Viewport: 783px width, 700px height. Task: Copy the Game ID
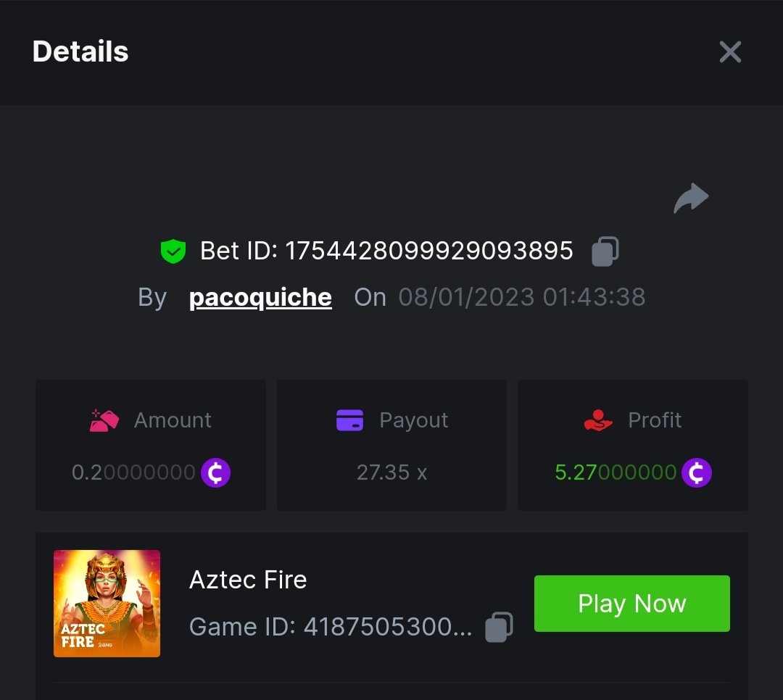point(499,627)
